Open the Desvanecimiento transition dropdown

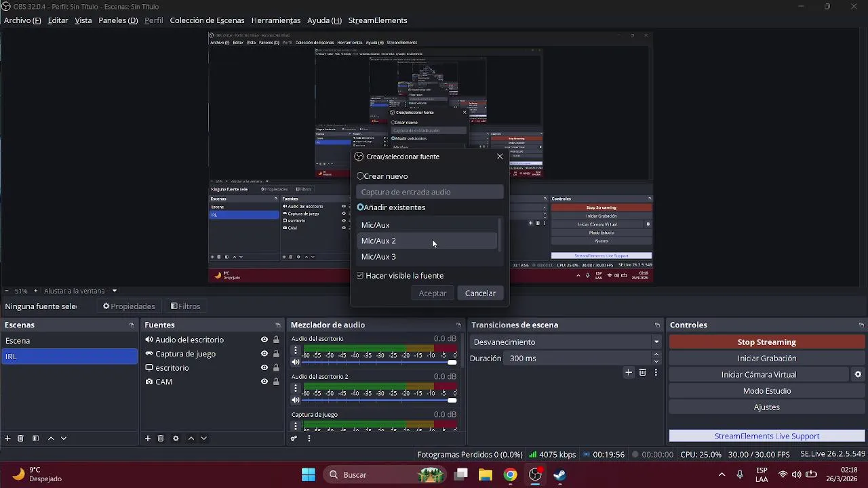[x=567, y=342]
